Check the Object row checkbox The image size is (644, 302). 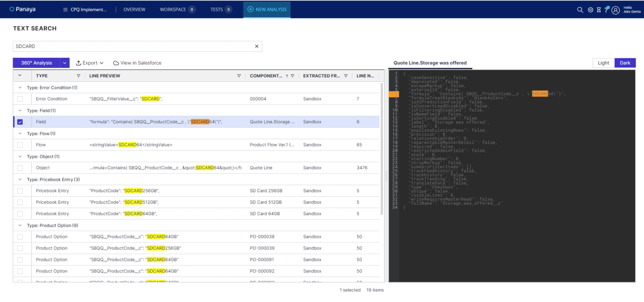20,168
